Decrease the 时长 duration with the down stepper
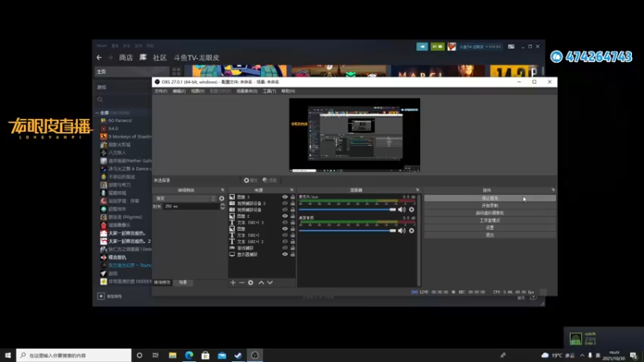The image size is (644, 362). coord(223,208)
